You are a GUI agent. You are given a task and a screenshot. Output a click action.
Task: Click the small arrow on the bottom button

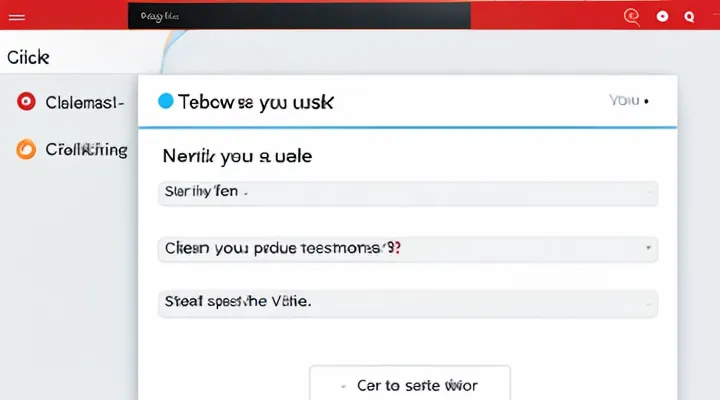pos(344,384)
